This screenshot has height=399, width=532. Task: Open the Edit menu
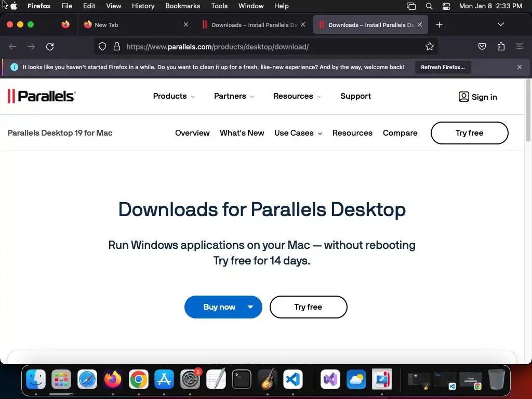coord(89,6)
